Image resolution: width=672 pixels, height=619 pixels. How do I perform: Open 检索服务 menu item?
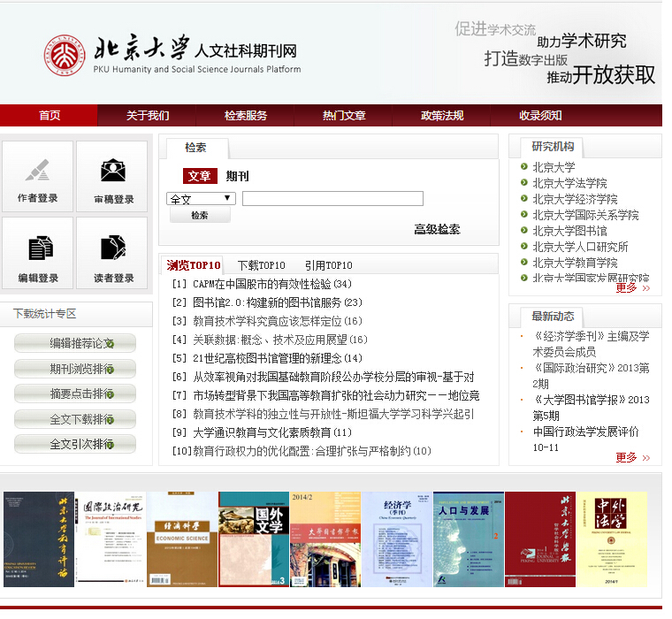click(246, 115)
